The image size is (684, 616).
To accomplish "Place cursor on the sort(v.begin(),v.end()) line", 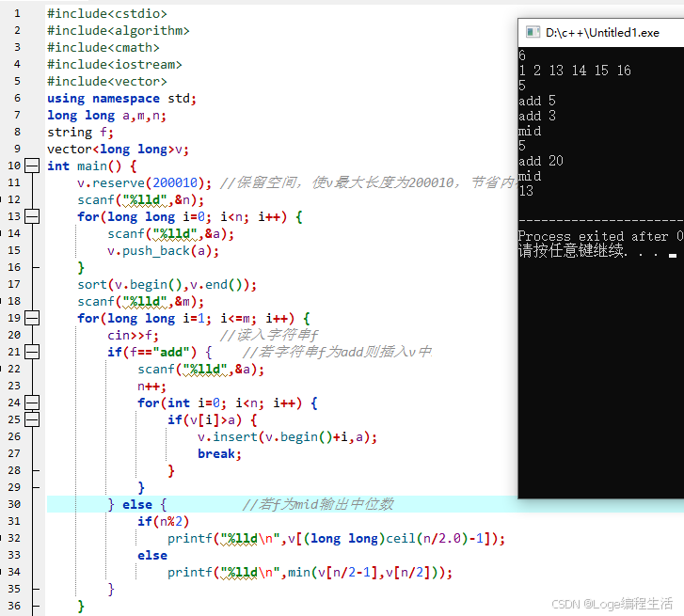I will point(167,285).
